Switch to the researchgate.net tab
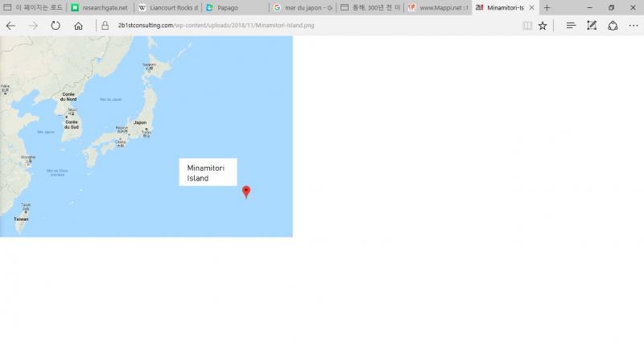644x344 pixels. (x=101, y=7)
